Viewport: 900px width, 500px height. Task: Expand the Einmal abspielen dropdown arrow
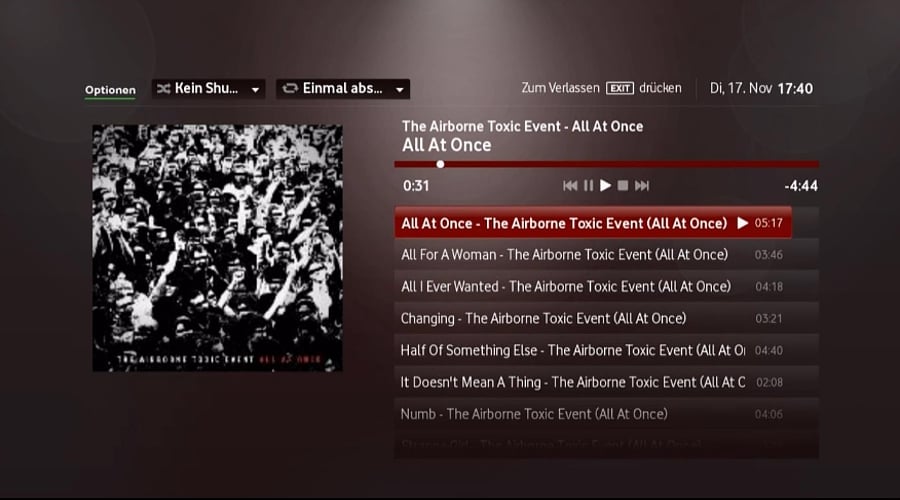point(399,90)
